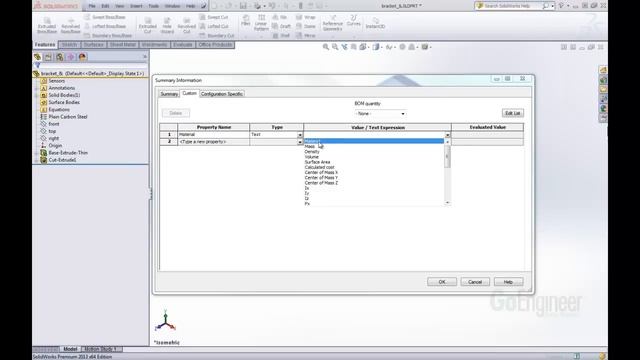
Task: Click the Type a new property cell
Action: click(x=213, y=142)
